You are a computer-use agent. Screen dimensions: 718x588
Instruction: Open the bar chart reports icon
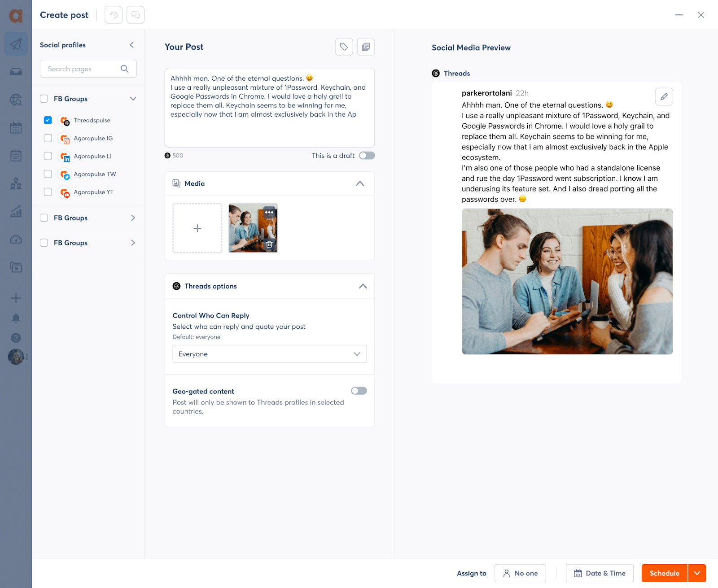(x=16, y=211)
